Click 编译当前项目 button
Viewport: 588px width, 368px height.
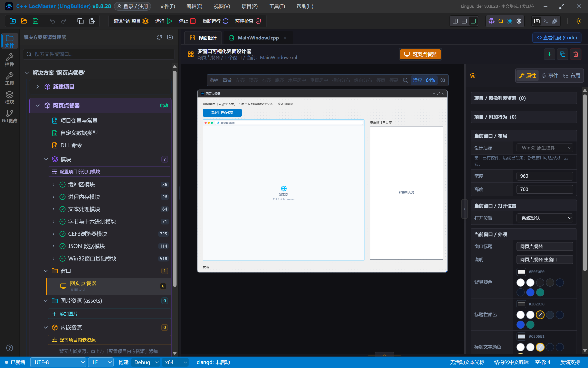coord(131,21)
